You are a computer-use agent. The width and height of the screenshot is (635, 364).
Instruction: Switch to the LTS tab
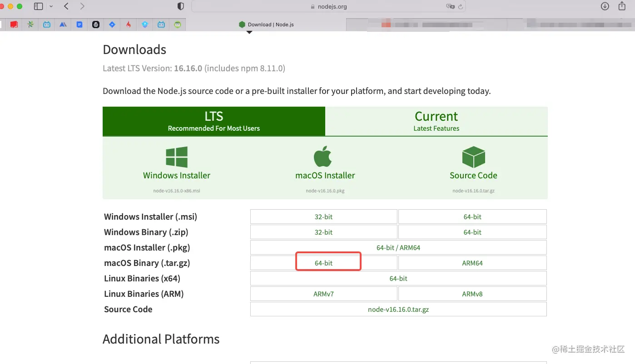(214, 121)
